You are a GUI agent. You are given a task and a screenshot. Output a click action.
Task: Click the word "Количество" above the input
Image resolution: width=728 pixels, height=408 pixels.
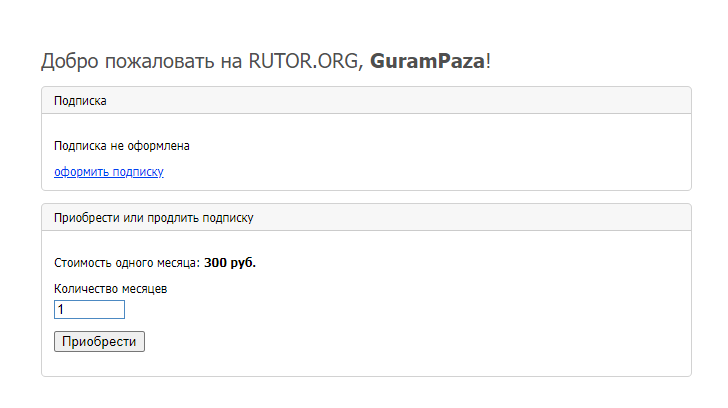tap(87, 289)
